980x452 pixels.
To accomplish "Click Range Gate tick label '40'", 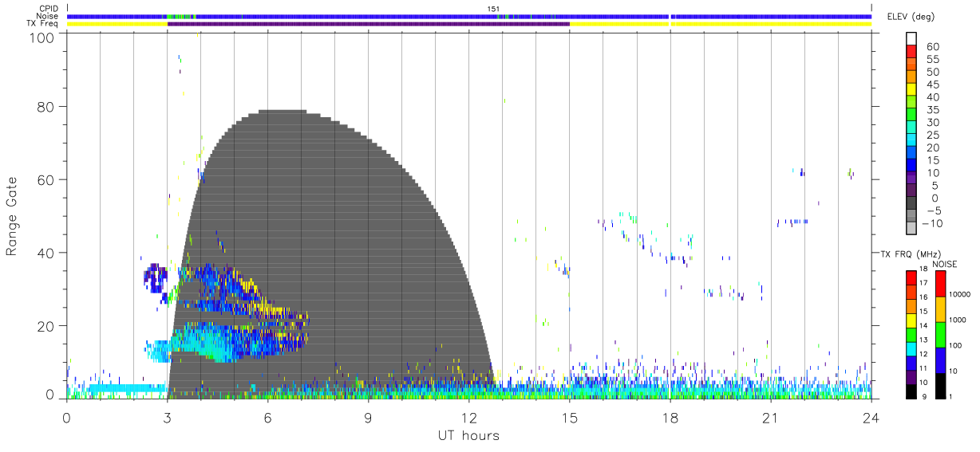I will [x=45, y=253].
